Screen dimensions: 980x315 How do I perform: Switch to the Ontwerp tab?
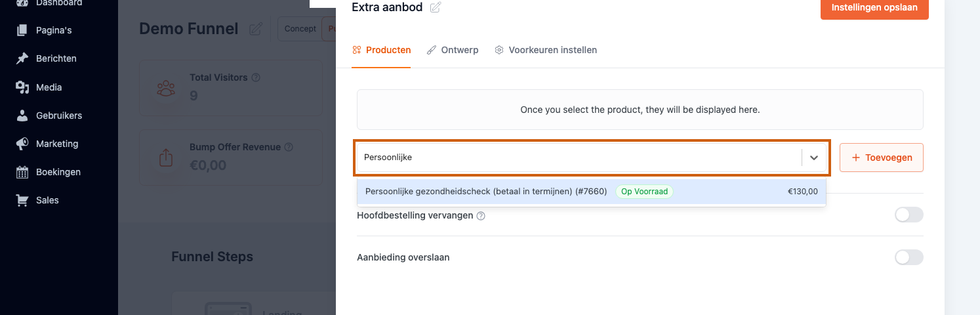(453, 50)
